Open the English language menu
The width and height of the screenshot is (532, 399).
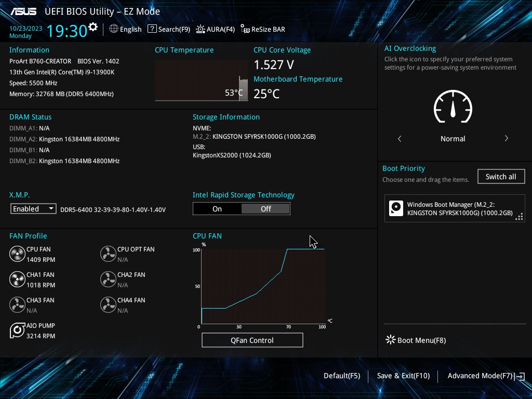126,29
